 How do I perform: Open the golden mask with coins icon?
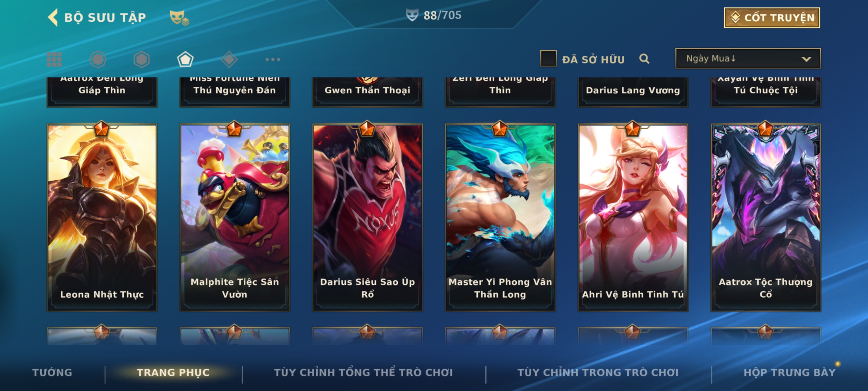point(179,18)
